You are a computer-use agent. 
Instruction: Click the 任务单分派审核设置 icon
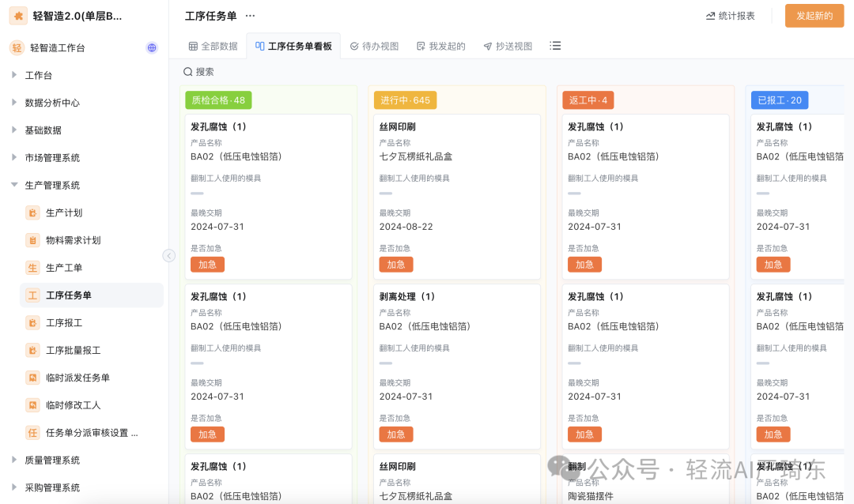[x=32, y=433]
